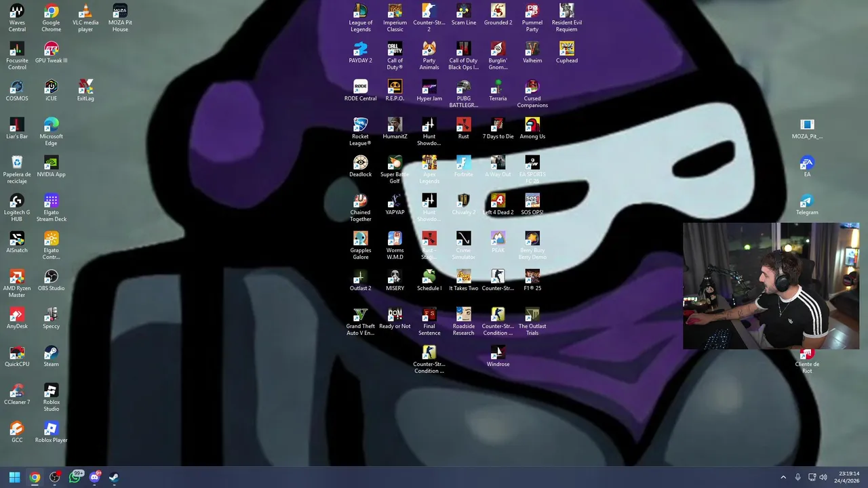
Task: Select the Ready or Not icon
Action: tap(395, 319)
